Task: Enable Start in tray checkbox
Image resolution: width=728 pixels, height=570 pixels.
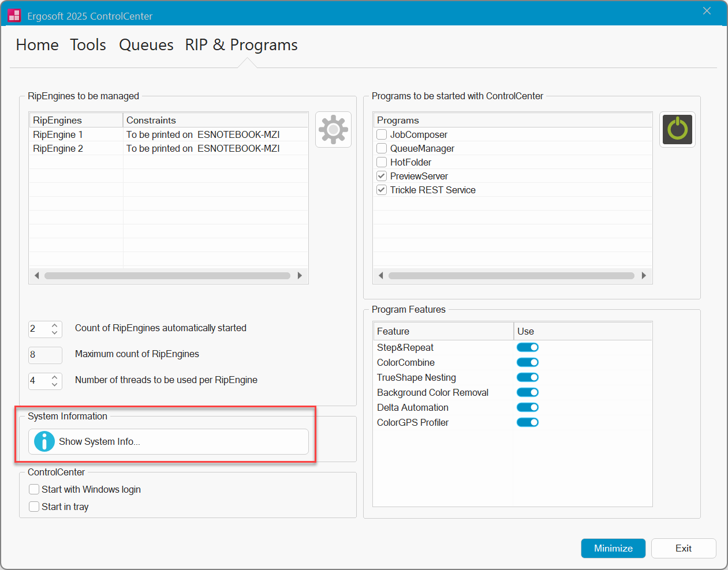Action: pos(34,507)
